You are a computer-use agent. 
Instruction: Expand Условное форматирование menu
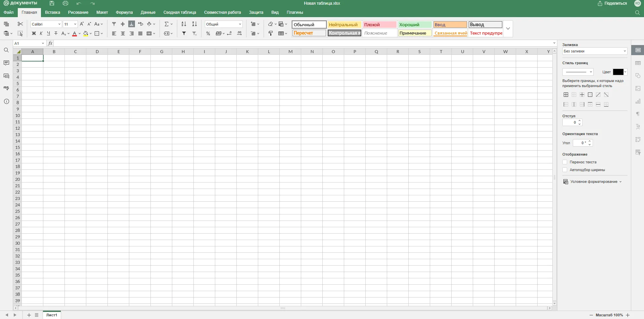[x=593, y=182]
